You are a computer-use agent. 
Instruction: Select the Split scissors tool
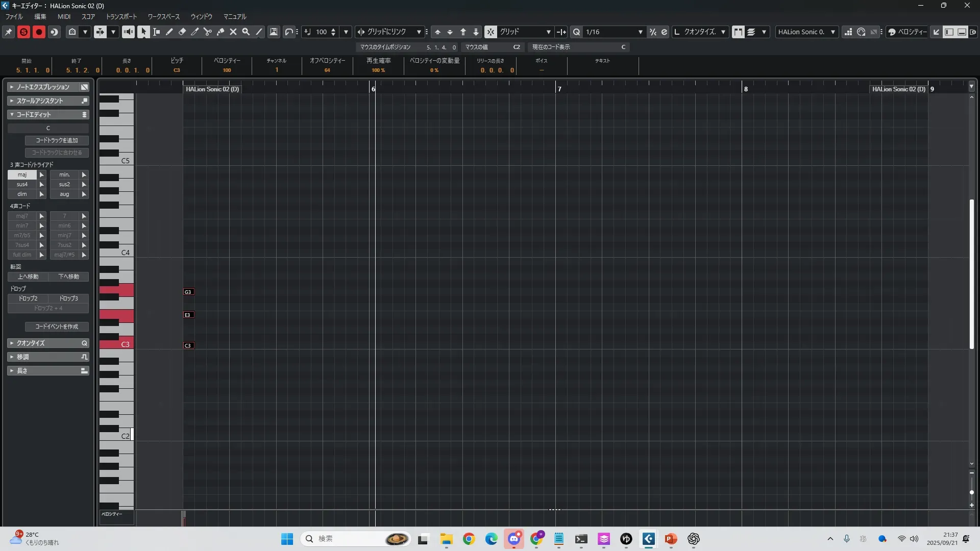pos(208,32)
